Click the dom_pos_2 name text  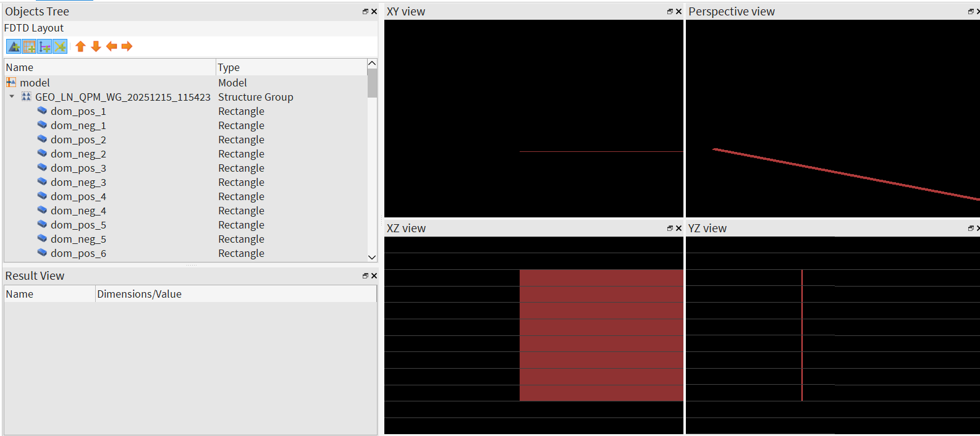click(78, 140)
